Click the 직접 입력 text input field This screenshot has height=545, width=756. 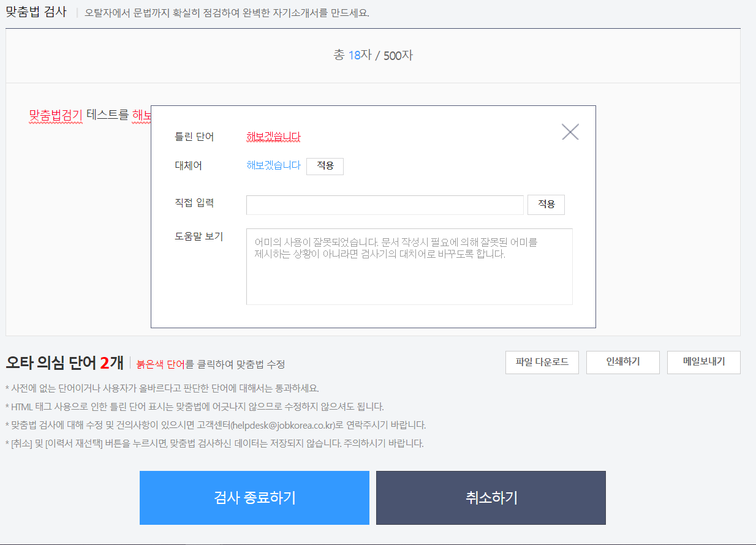[384, 205]
